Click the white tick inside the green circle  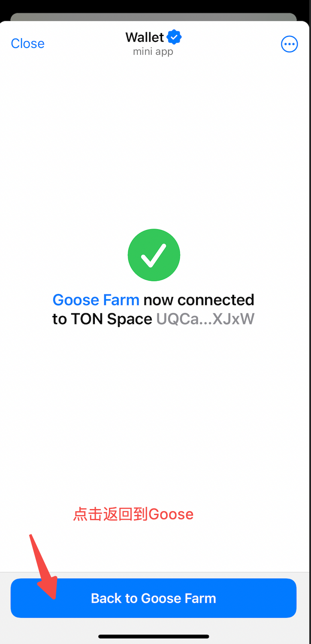(x=154, y=255)
